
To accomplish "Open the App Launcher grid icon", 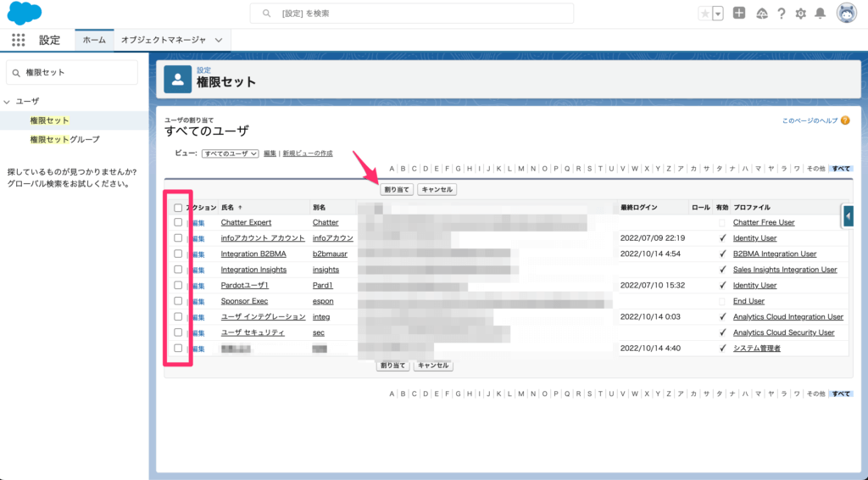I will (x=18, y=40).
